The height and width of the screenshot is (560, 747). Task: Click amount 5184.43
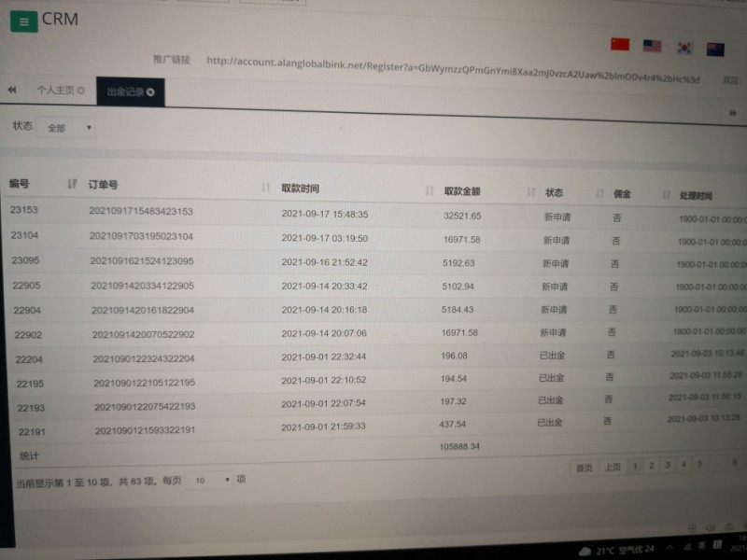pyautogui.click(x=458, y=310)
